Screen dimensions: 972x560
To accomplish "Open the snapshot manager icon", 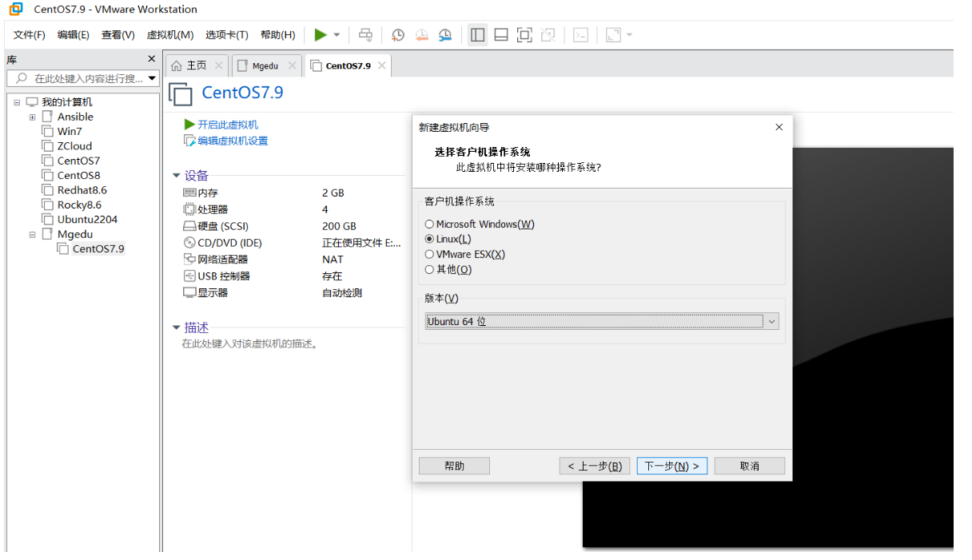I will tap(445, 34).
